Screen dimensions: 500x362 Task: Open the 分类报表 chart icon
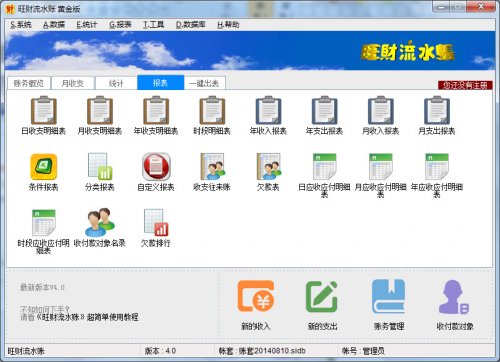point(100,167)
